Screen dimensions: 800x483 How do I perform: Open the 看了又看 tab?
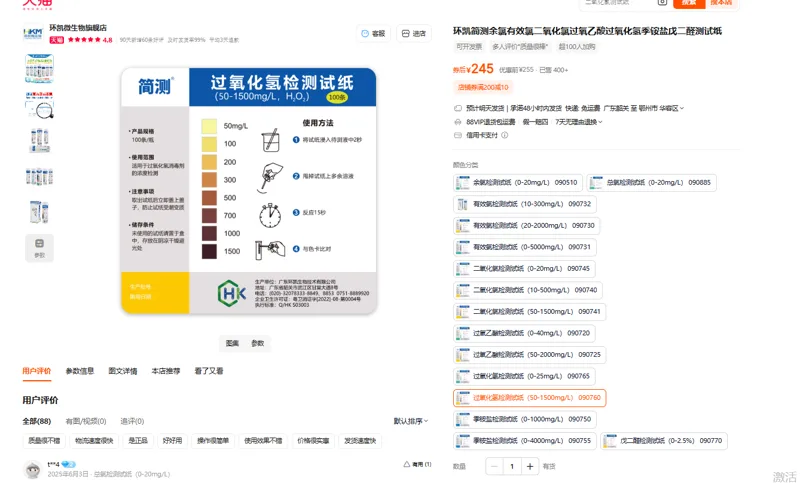209,371
